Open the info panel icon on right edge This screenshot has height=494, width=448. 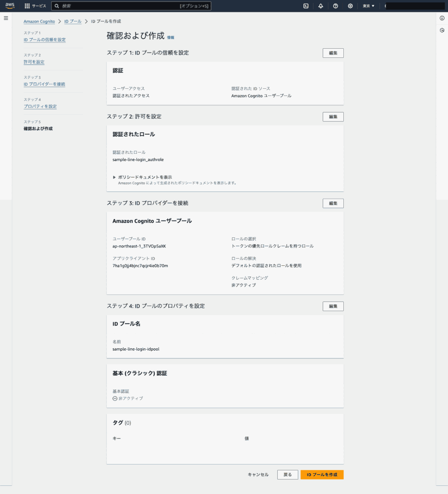click(442, 18)
